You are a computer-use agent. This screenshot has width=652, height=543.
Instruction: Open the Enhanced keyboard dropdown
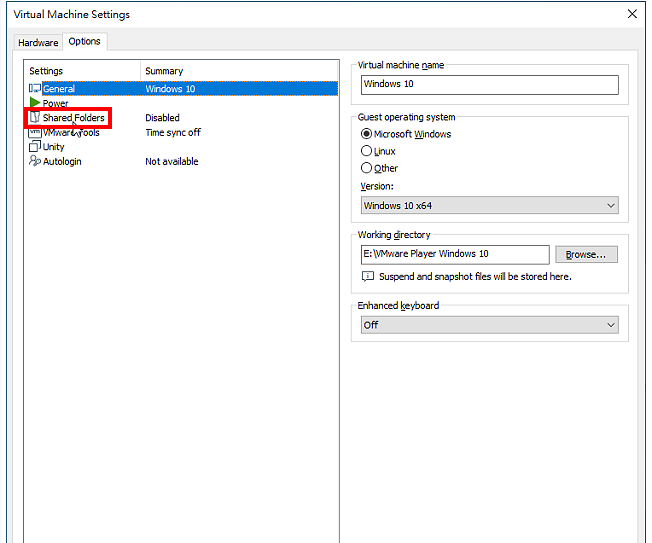click(489, 325)
